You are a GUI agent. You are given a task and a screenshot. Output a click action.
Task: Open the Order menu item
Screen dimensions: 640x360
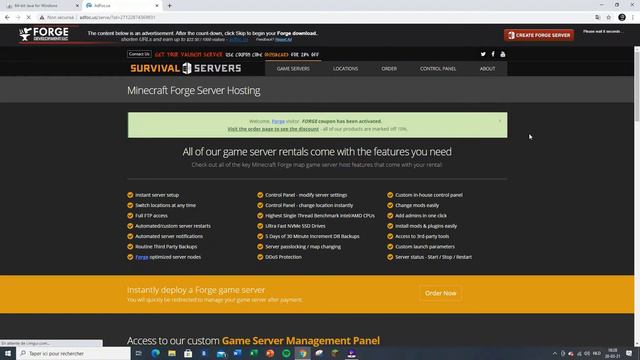[389, 69]
